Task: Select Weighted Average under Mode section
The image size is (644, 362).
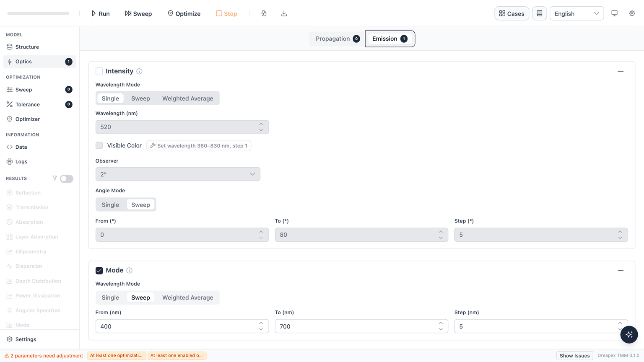Action: pyautogui.click(x=188, y=297)
